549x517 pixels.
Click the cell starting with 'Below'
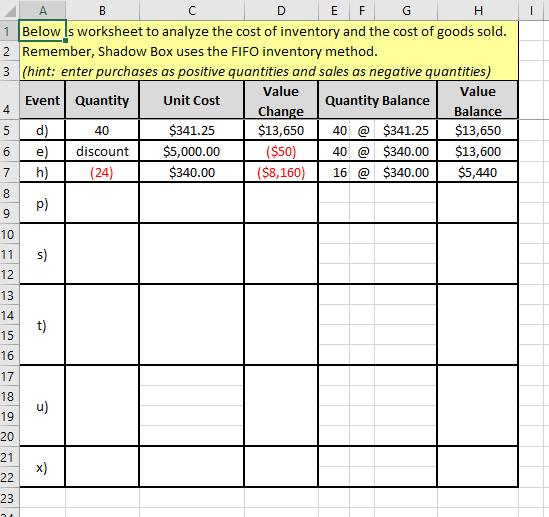(42, 31)
